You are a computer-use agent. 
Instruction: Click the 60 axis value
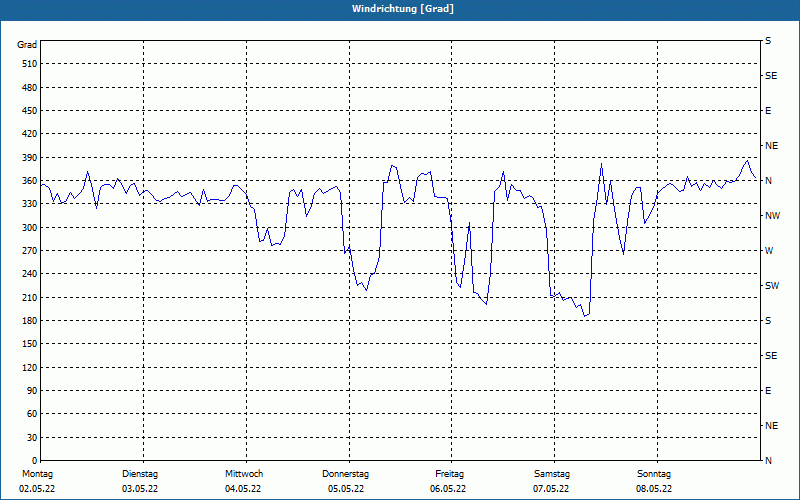pyautogui.click(x=32, y=414)
